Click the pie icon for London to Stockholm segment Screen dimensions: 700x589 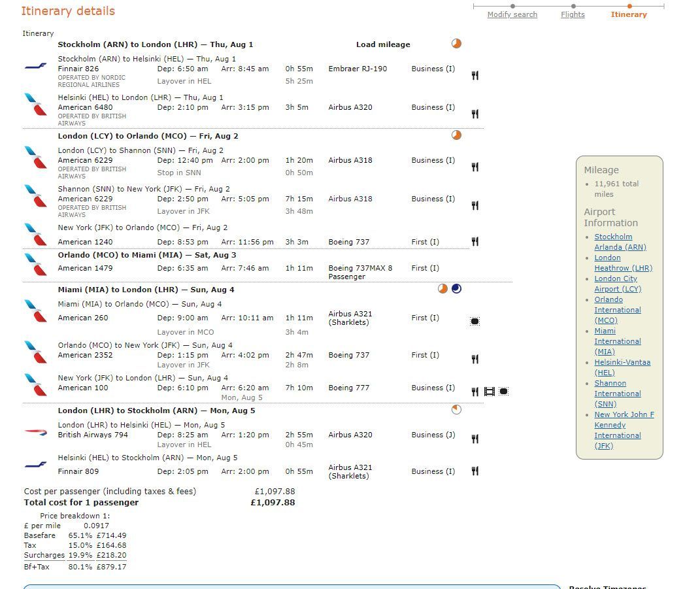pos(456,410)
